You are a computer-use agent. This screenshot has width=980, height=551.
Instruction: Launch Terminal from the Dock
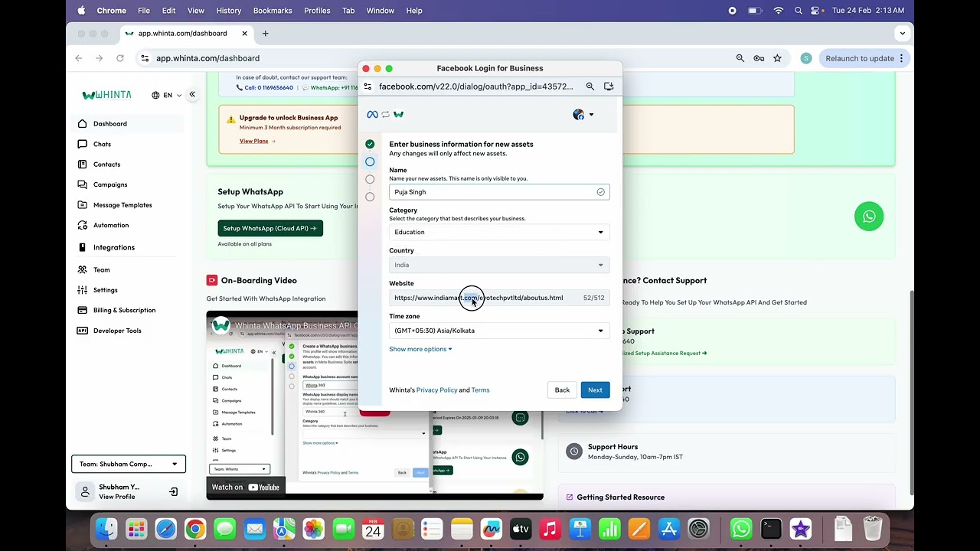[x=771, y=529]
